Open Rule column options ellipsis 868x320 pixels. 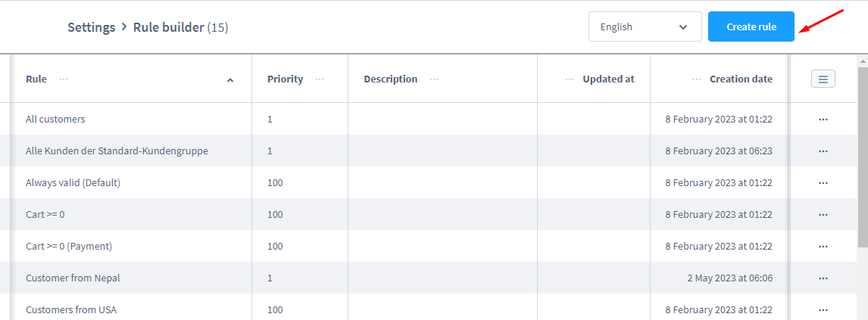(x=64, y=79)
